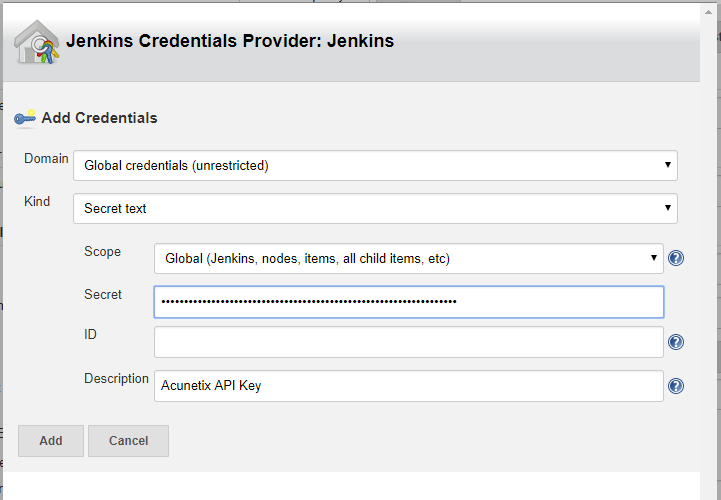The image size is (721, 500).
Task: View help for the Description field
Action: [x=676, y=386]
